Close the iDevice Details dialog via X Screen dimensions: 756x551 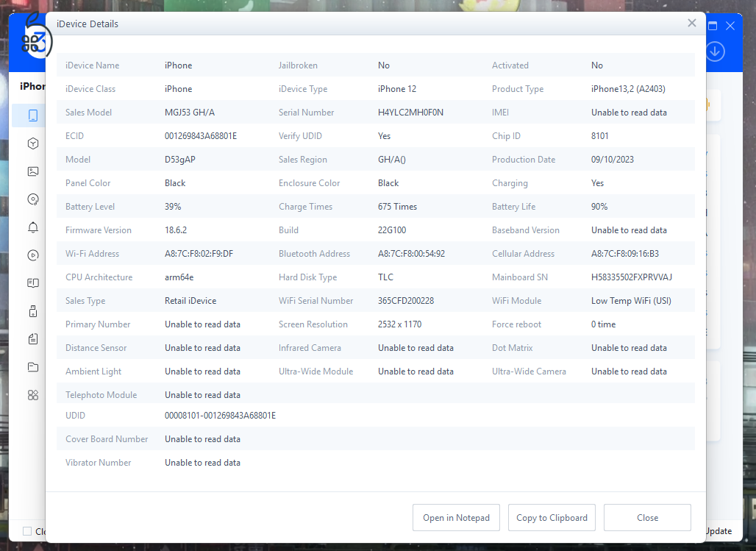692,23
